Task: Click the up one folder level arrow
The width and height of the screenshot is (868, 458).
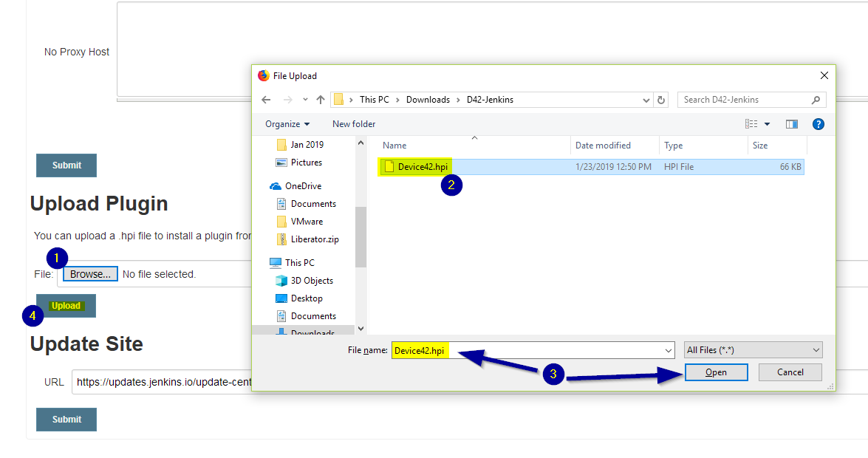Action: pos(321,99)
